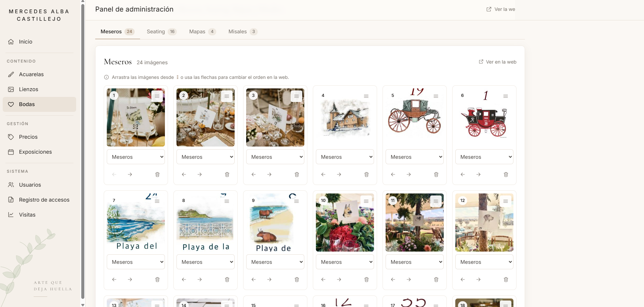Click drag handle on image 1

157,96
